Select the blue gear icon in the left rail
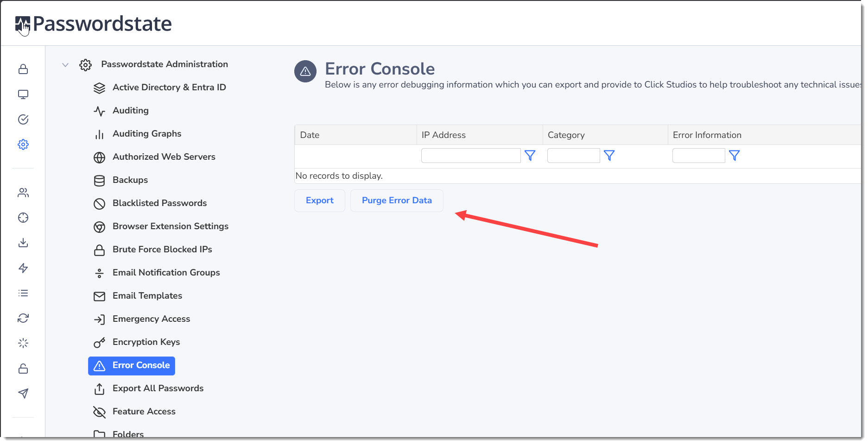868x444 pixels. pos(23,144)
